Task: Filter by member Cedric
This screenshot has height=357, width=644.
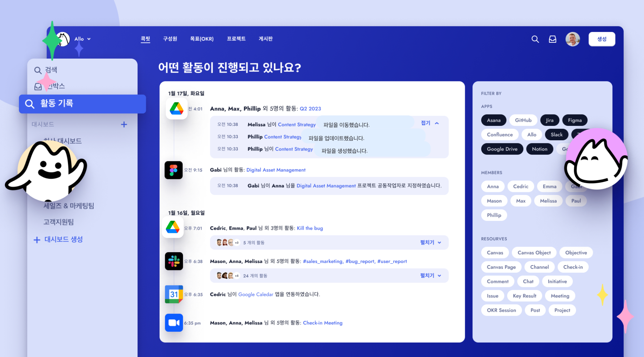Action: 521,187
